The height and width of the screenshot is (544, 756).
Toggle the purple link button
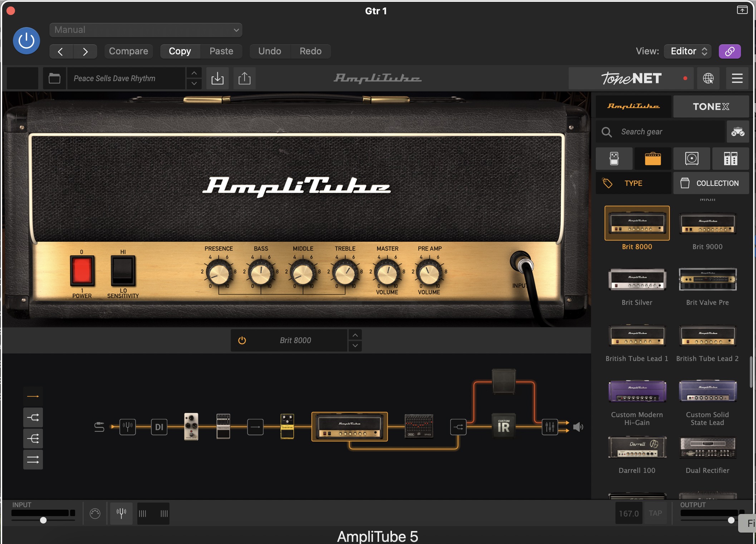pos(730,51)
